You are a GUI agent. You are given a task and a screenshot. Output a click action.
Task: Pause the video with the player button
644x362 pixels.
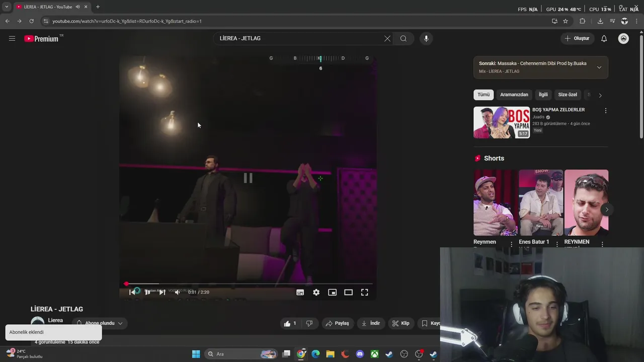(x=147, y=292)
